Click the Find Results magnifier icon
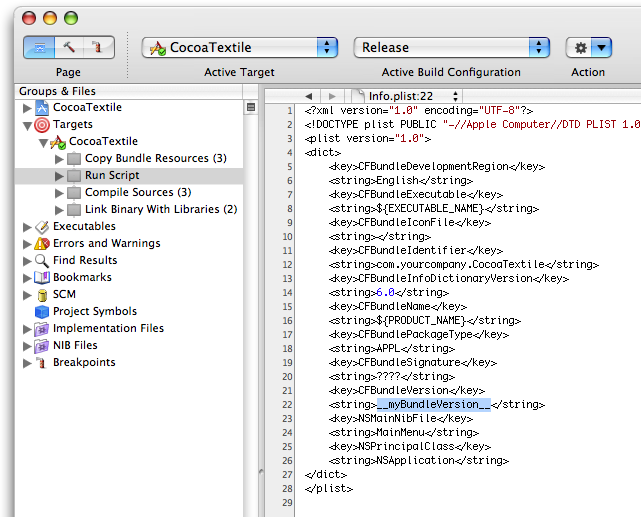Screen dimensions: 641x517 [x=42, y=260]
